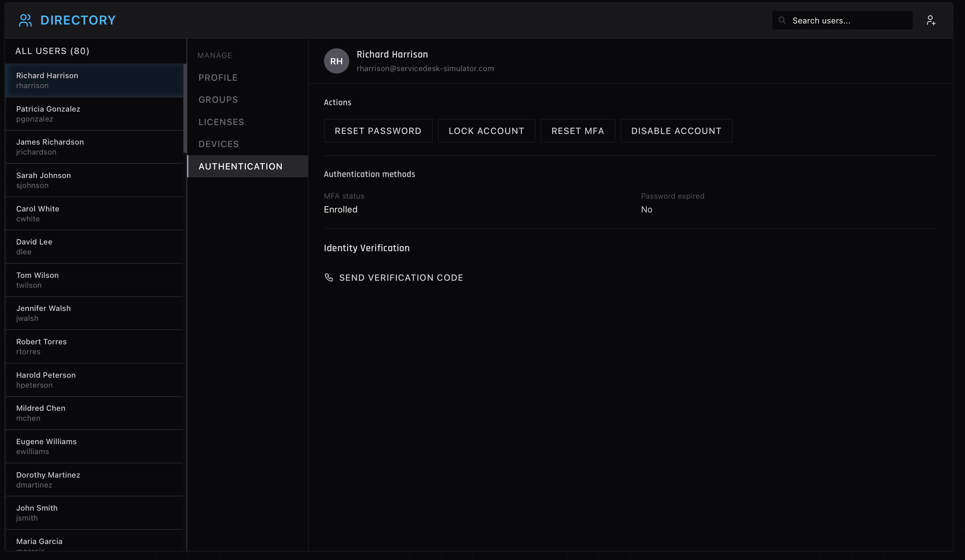Click rharrison@servicedesk-simulator.com email text
The image size is (965, 560).
pyautogui.click(x=425, y=69)
